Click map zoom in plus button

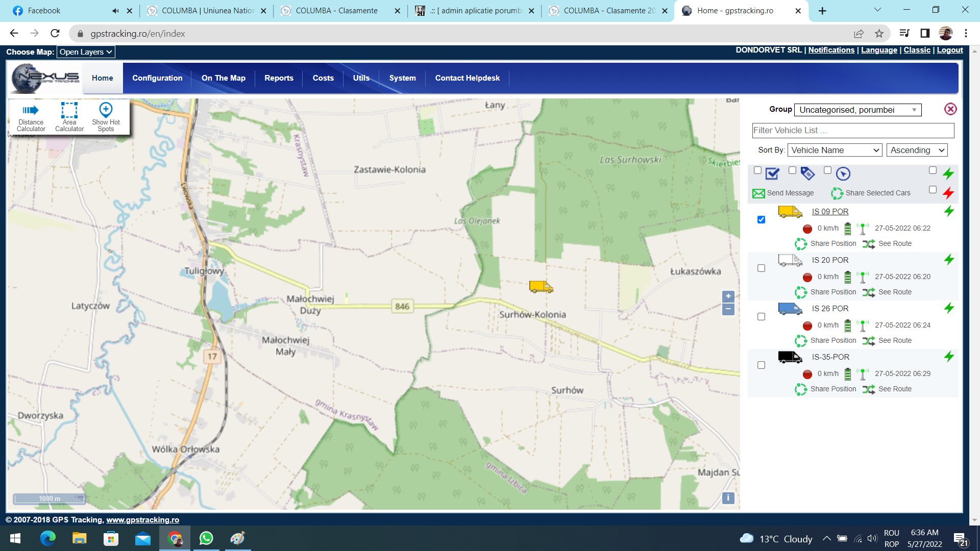728,296
